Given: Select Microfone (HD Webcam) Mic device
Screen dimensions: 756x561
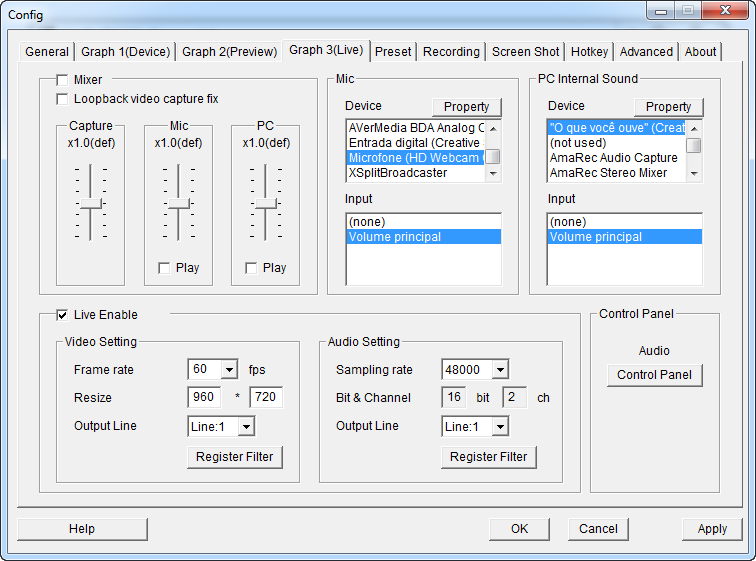Looking at the screenshot, I should click(x=416, y=158).
